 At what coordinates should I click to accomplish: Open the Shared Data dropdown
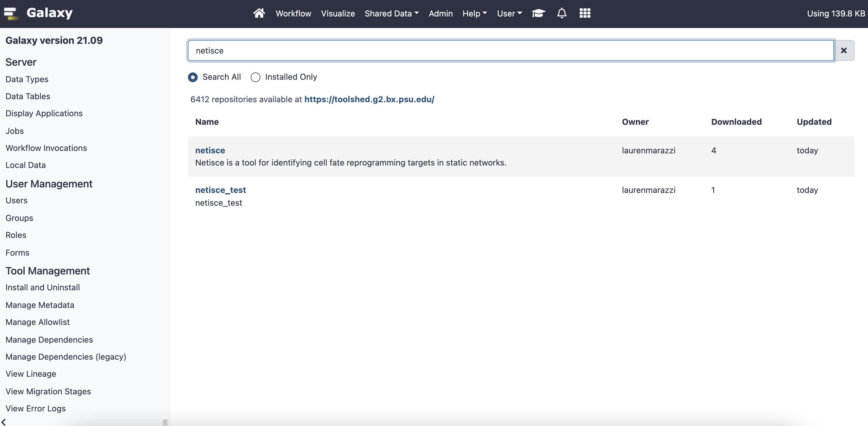391,13
